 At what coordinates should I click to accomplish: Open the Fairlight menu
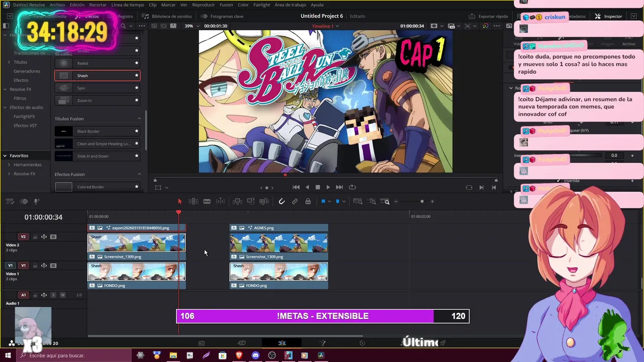click(x=262, y=5)
